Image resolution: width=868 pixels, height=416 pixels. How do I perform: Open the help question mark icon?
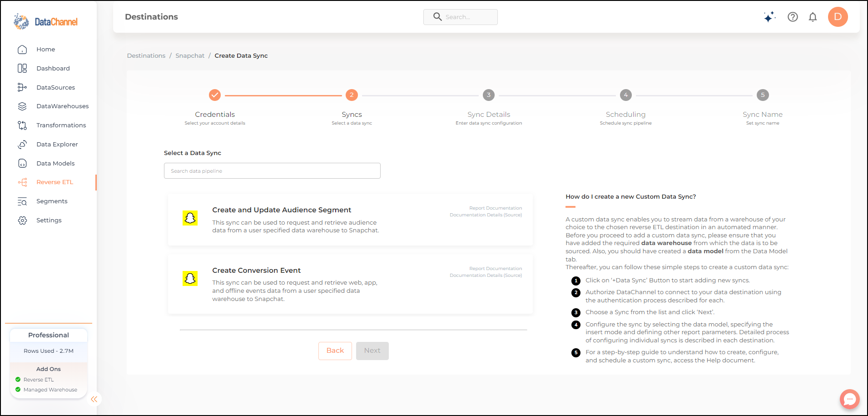pos(793,17)
